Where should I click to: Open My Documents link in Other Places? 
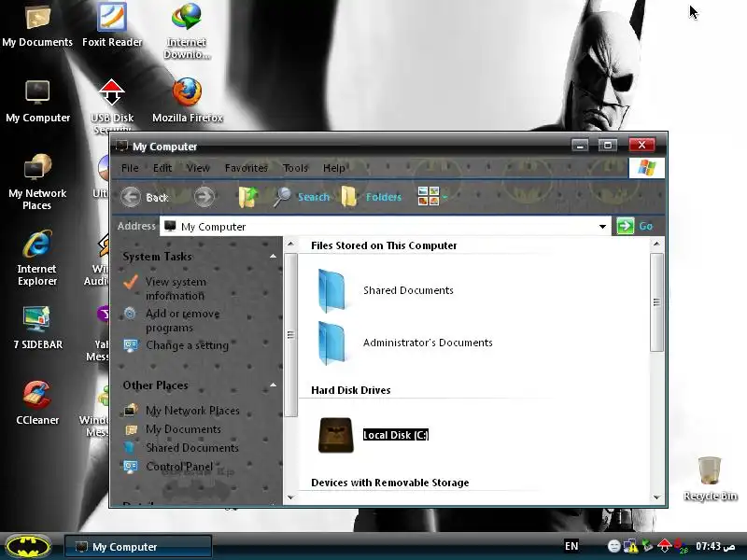(x=183, y=429)
